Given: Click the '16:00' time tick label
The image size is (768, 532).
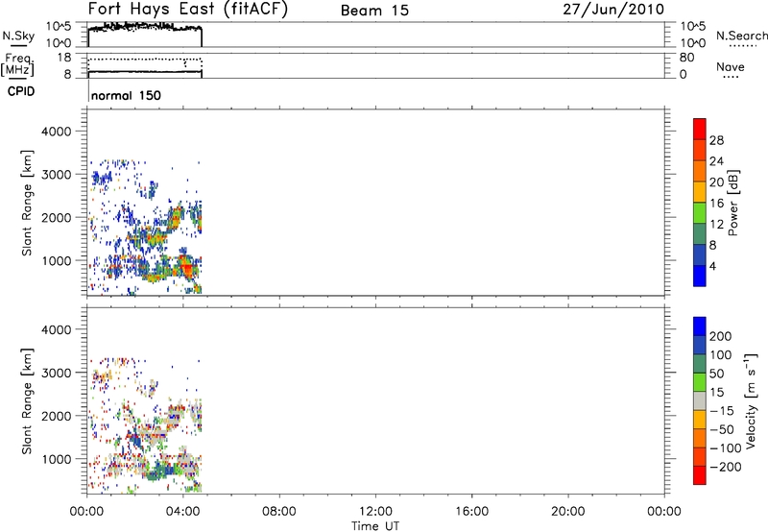Looking at the screenshot, I should 471,512.
